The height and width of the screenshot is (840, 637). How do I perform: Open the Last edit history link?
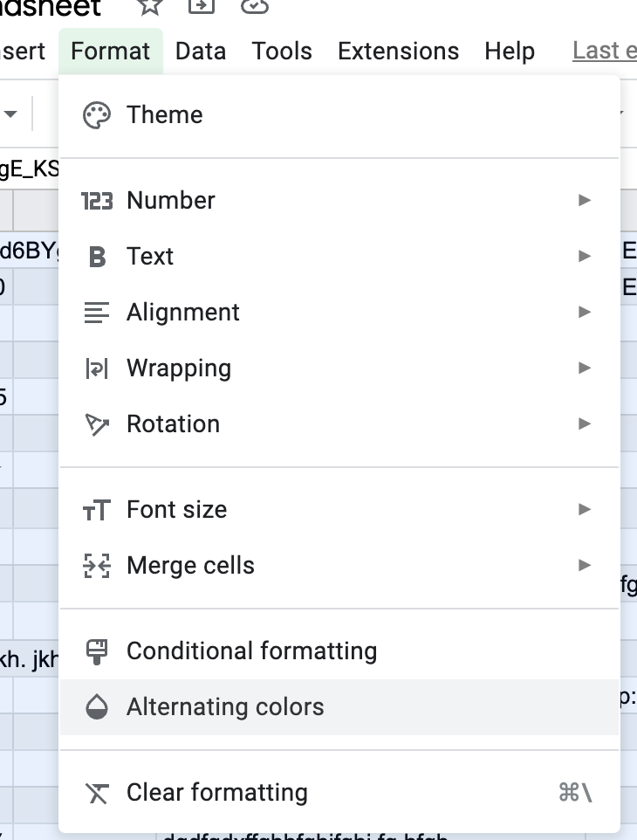coord(605,52)
